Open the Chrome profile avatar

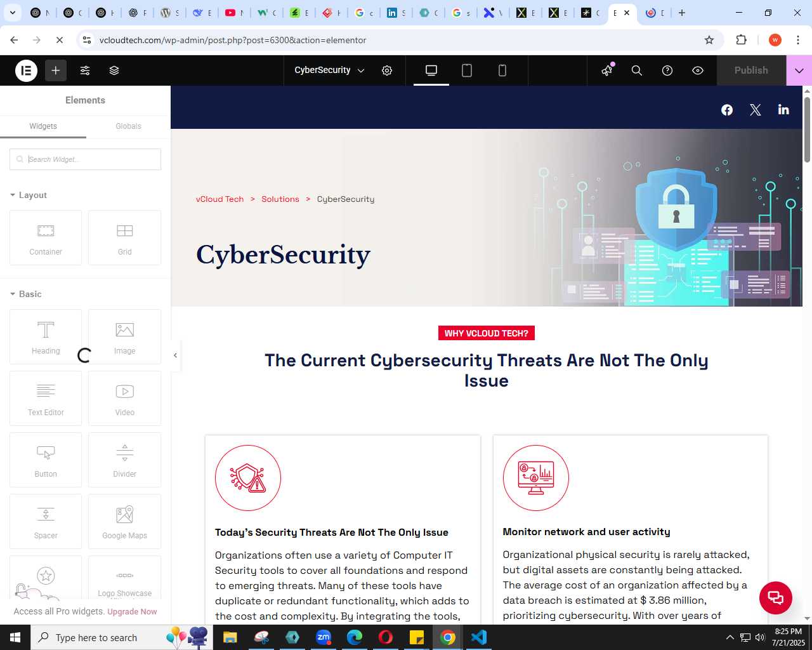pos(775,40)
